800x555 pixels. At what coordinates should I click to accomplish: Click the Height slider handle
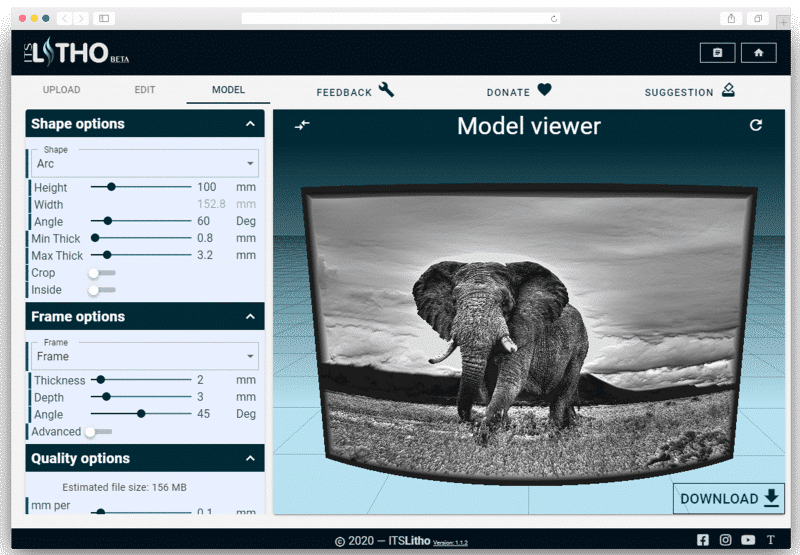point(111,187)
